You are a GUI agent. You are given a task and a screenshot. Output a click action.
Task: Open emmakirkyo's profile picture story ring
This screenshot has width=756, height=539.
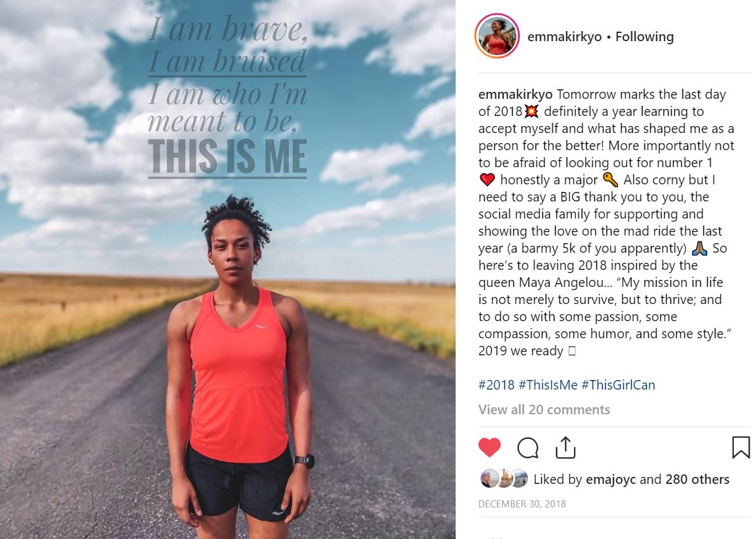[x=497, y=36]
